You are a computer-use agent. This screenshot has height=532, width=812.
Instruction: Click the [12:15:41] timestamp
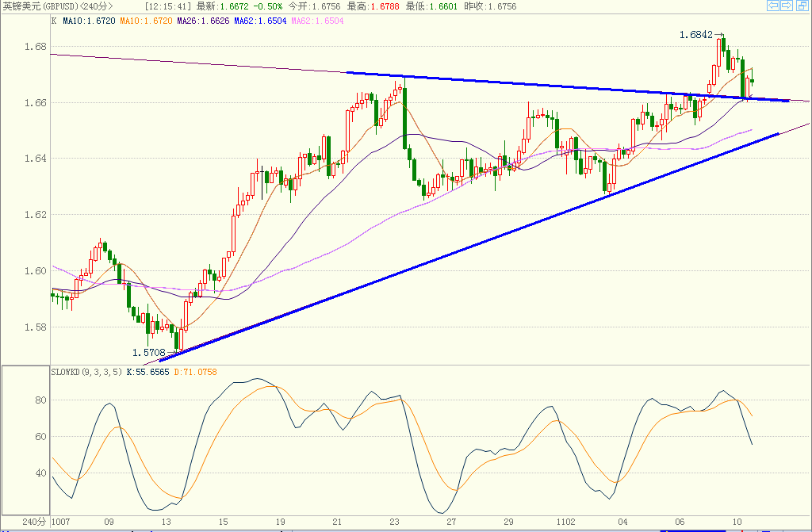(168, 6)
